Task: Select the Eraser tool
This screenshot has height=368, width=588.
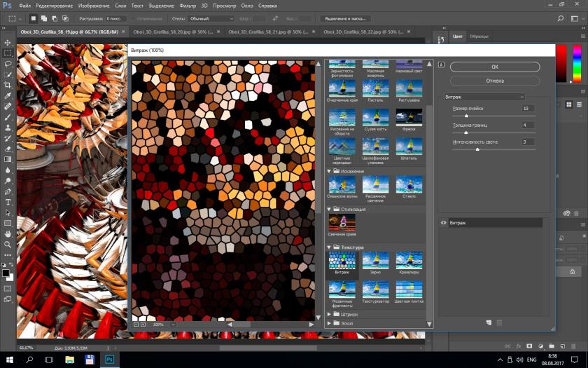Action: pos(8,149)
